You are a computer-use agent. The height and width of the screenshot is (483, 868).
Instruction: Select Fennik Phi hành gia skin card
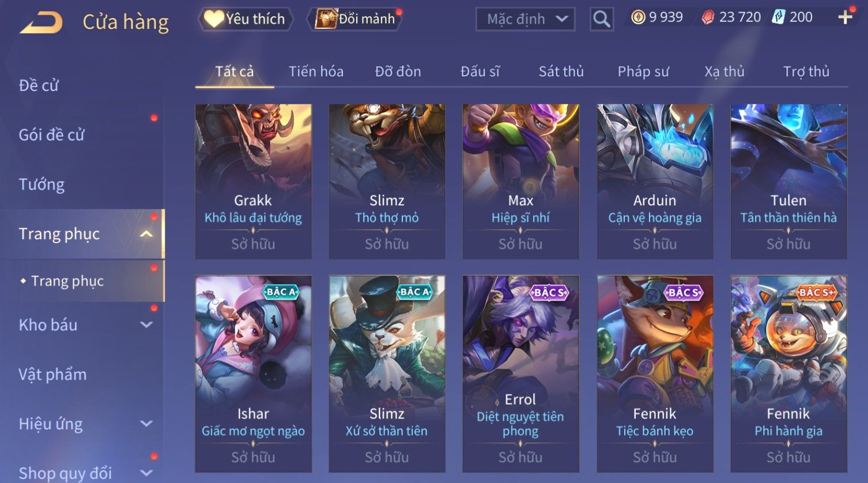point(788,373)
